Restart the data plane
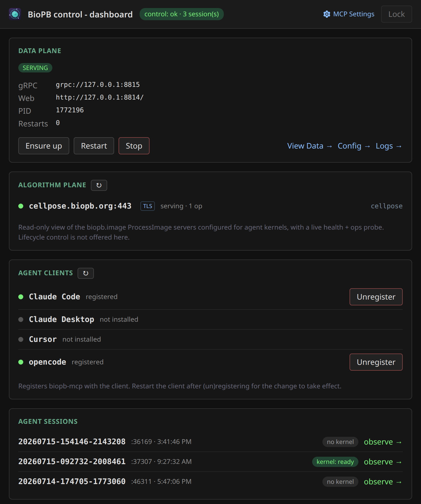The height and width of the screenshot is (504, 421). tap(94, 146)
